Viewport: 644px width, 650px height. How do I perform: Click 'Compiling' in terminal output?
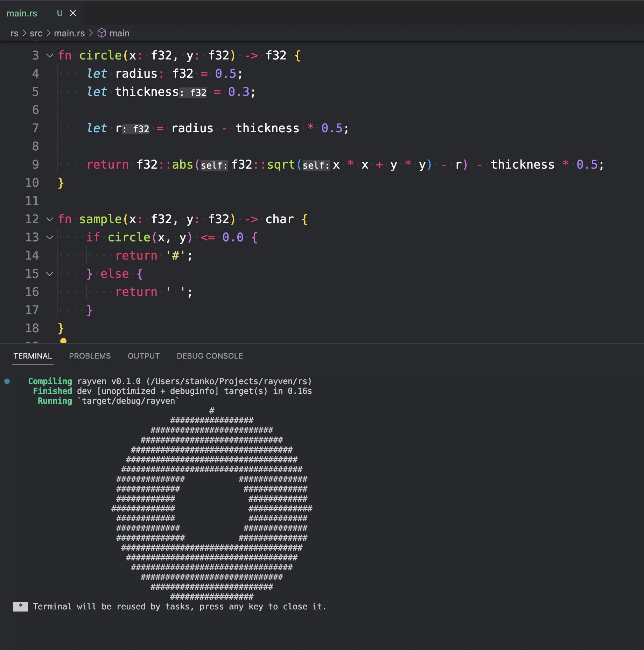tap(50, 381)
